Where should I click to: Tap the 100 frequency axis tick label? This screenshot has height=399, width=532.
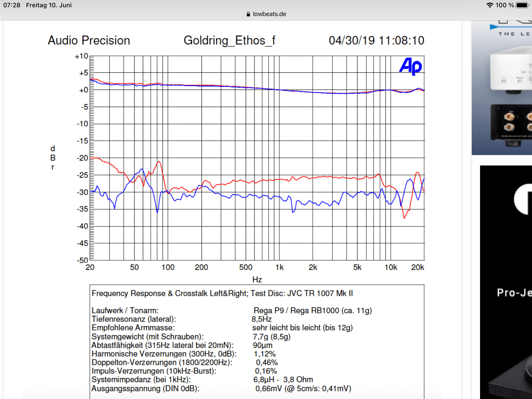click(x=168, y=267)
